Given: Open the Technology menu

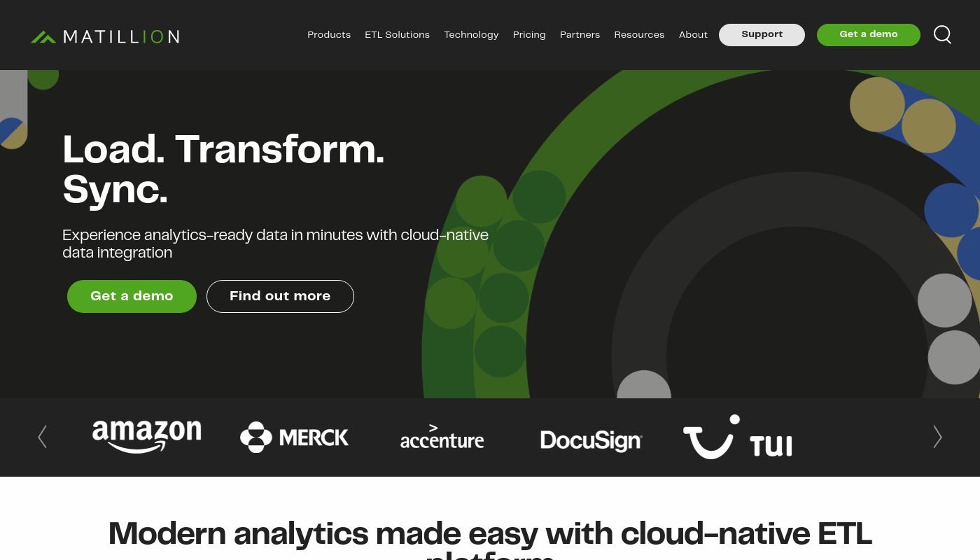Looking at the screenshot, I should pyautogui.click(x=471, y=35).
